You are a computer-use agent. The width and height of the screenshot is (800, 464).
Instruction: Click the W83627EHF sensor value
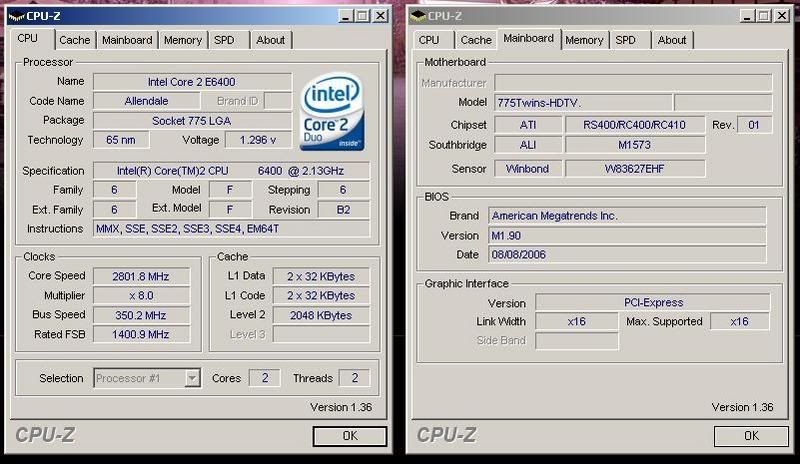coord(635,168)
